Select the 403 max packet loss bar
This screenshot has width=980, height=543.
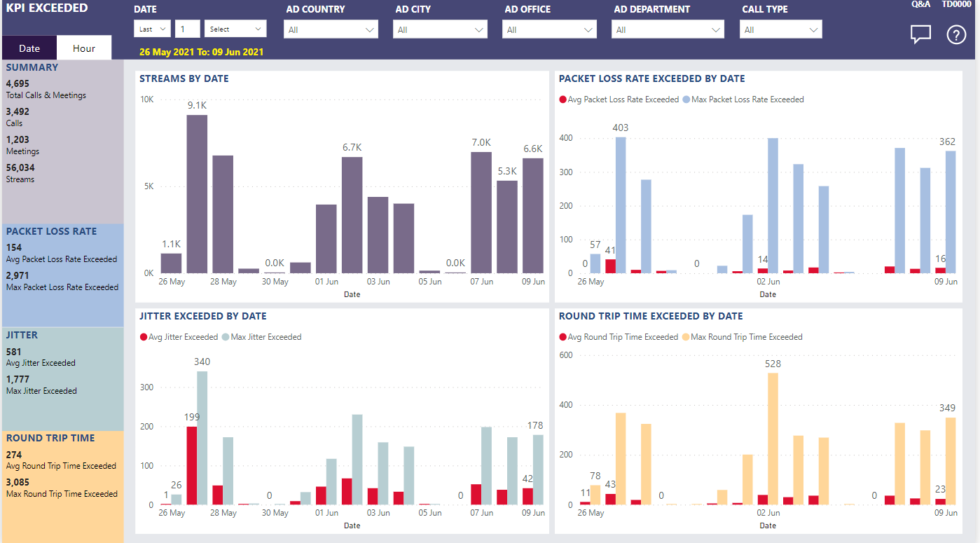tap(621, 205)
